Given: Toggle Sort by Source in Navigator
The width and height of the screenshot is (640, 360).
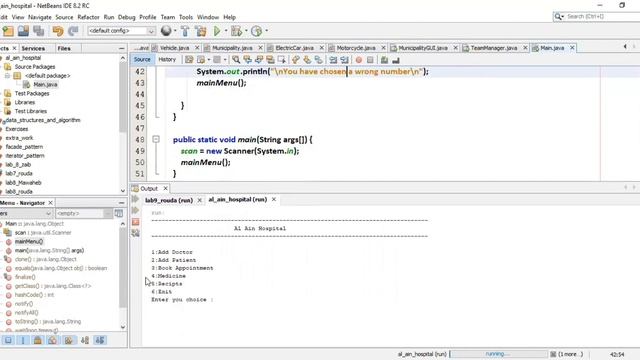Looking at the screenshot, I should 100,340.
